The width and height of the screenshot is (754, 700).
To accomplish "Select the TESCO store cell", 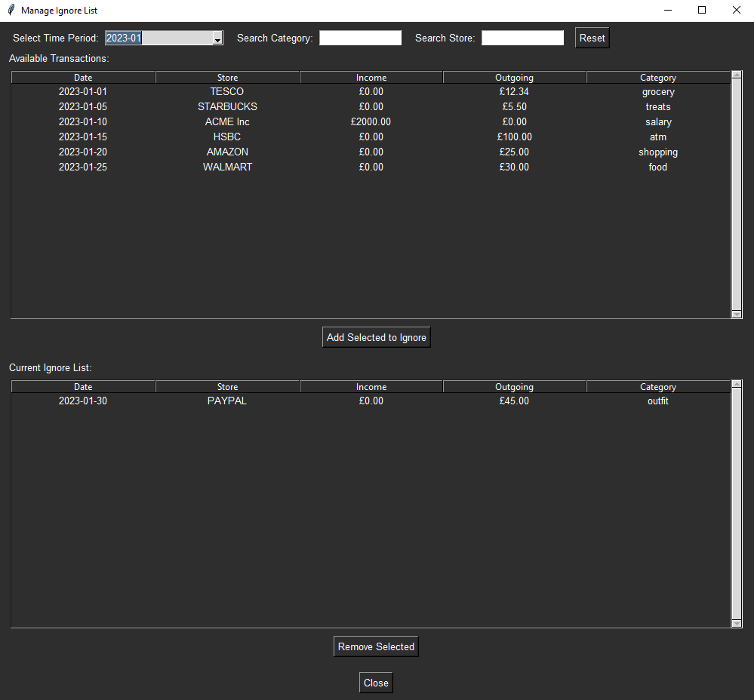I will click(x=227, y=91).
